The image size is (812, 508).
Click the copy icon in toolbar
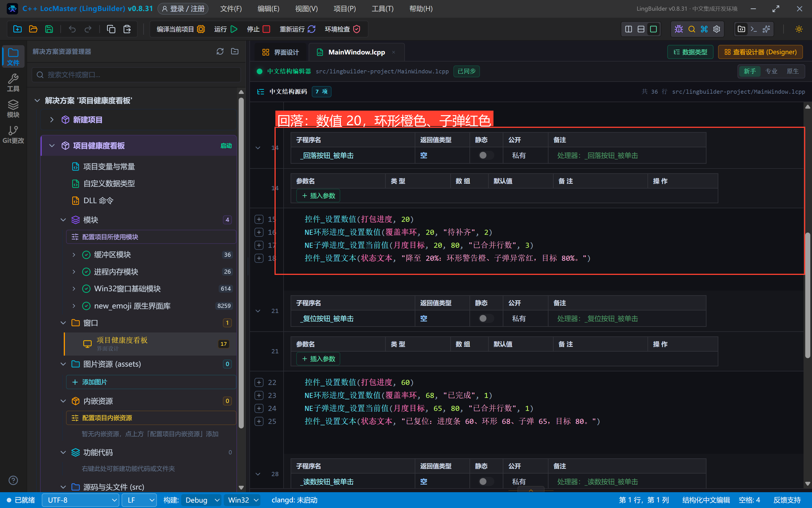(x=111, y=29)
